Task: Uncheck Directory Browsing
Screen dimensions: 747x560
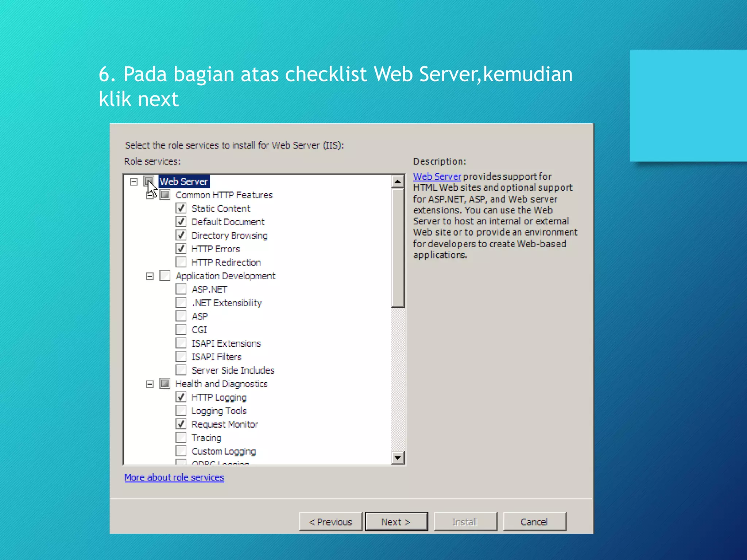Action: click(x=181, y=235)
